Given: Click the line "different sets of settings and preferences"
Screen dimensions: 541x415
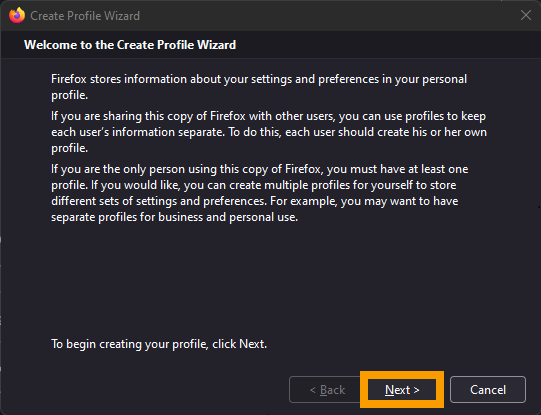Looking at the screenshot, I should tap(255, 201).
